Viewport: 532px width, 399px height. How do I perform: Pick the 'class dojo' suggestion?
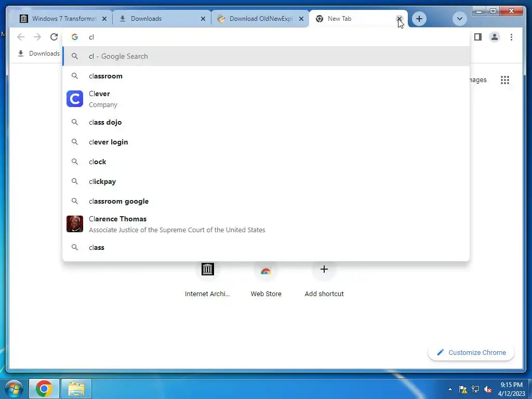[x=267, y=122]
